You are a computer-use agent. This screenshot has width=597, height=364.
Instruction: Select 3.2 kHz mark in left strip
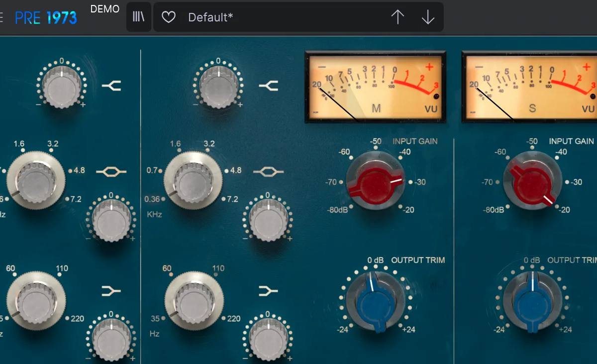(53, 144)
